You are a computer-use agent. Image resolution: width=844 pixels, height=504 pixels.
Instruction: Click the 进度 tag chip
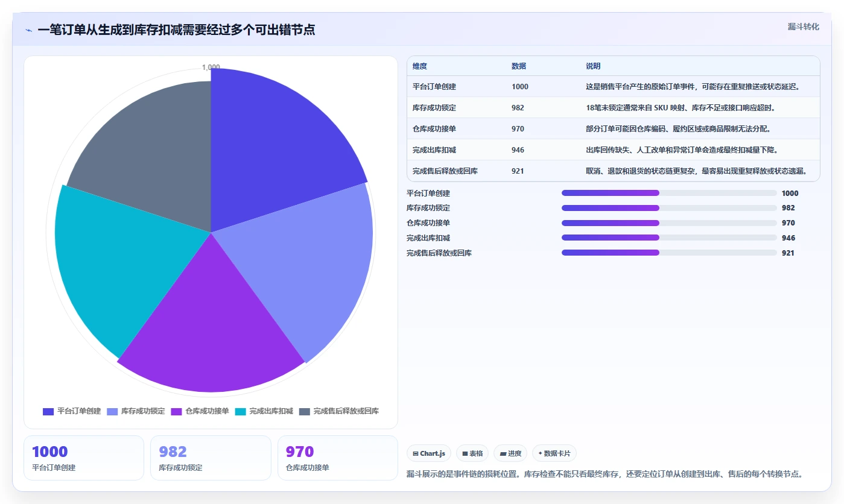coord(510,453)
